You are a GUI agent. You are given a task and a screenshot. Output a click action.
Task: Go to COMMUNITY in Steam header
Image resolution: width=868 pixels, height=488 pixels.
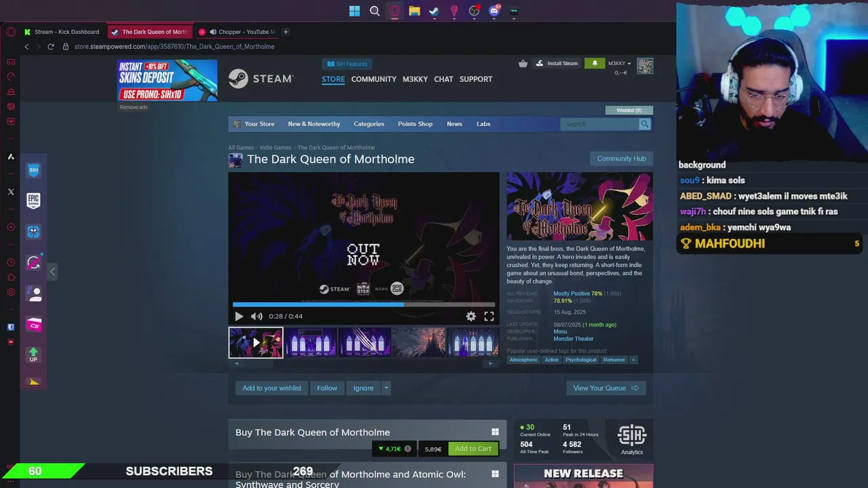coord(374,79)
